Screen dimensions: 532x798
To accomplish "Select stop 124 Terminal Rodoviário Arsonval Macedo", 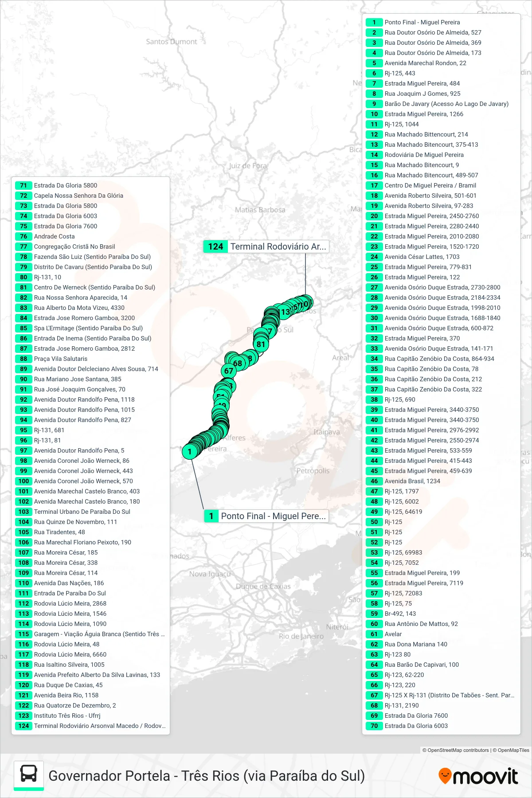I will 90,726.
